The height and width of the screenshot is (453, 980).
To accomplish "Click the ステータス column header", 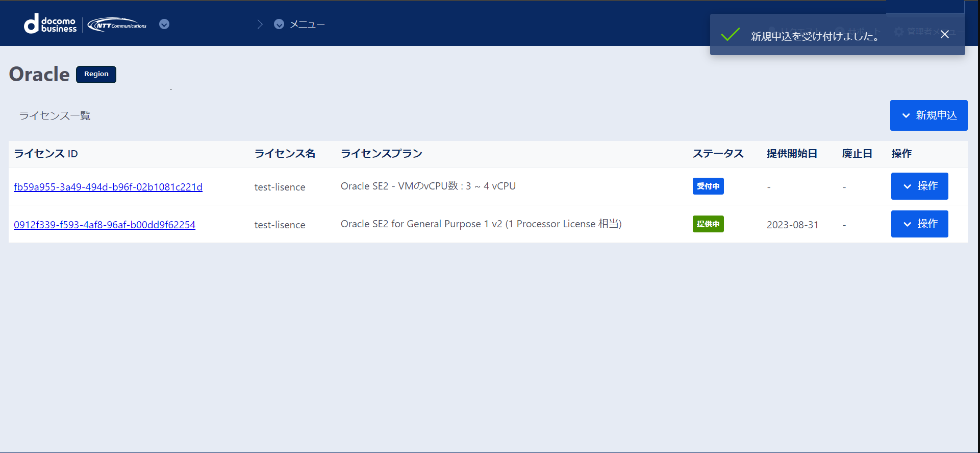I will pyautogui.click(x=718, y=154).
